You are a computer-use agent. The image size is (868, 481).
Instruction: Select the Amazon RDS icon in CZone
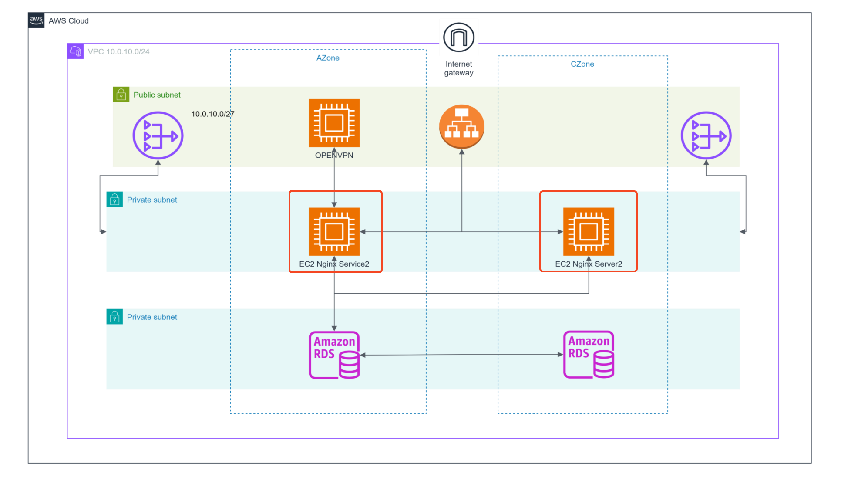point(588,354)
